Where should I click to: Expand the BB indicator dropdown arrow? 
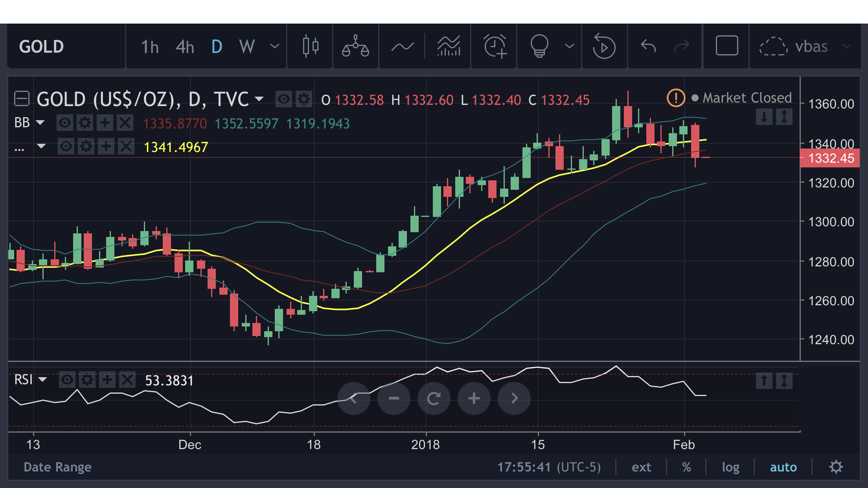(x=40, y=123)
